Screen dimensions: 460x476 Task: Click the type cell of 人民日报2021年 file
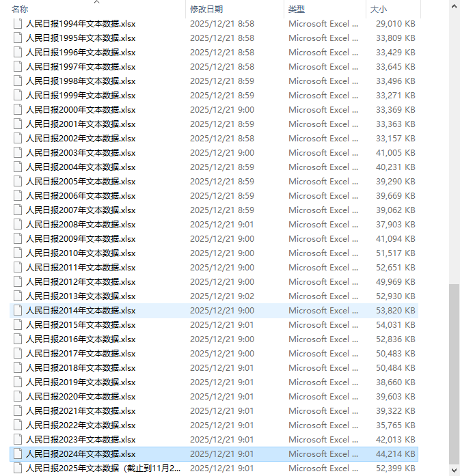tap(323, 411)
